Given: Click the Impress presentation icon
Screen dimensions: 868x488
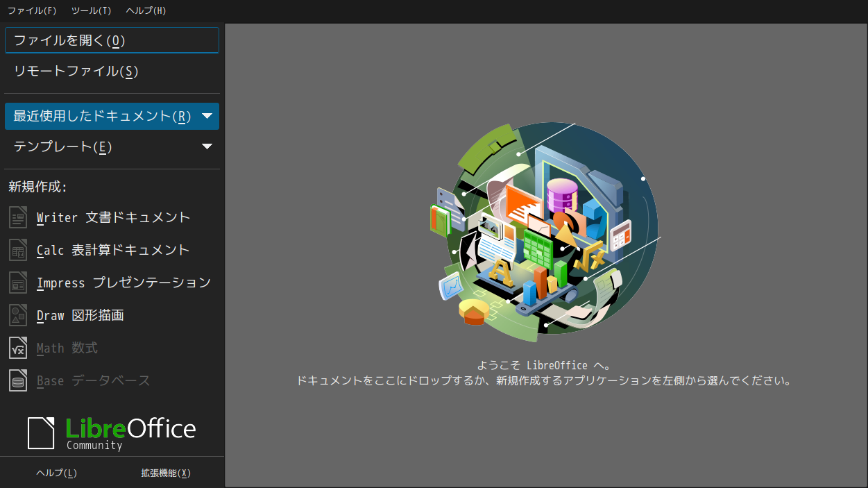Looking at the screenshot, I should pyautogui.click(x=18, y=283).
